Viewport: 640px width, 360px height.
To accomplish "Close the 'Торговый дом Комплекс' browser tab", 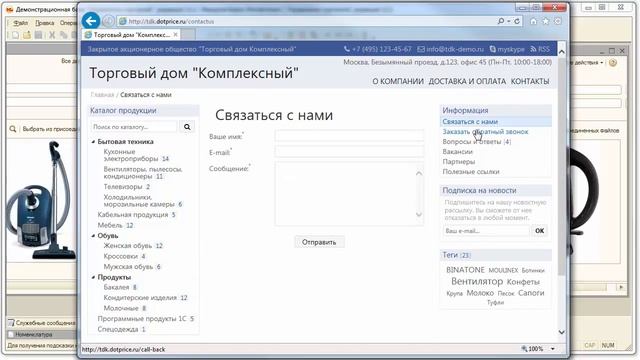I will tap(176, 35).
